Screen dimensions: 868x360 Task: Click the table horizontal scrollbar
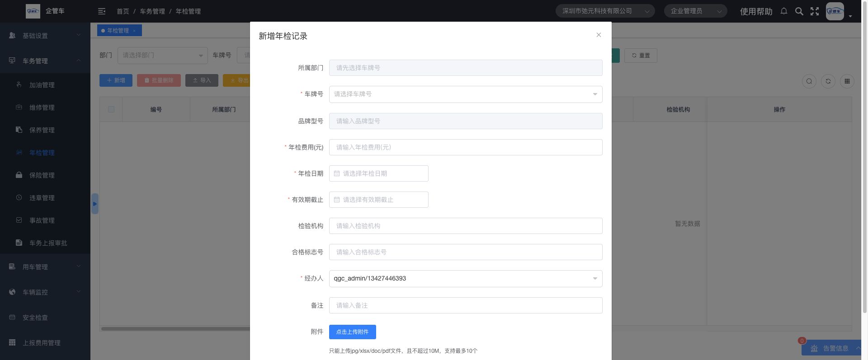point(175,329)
